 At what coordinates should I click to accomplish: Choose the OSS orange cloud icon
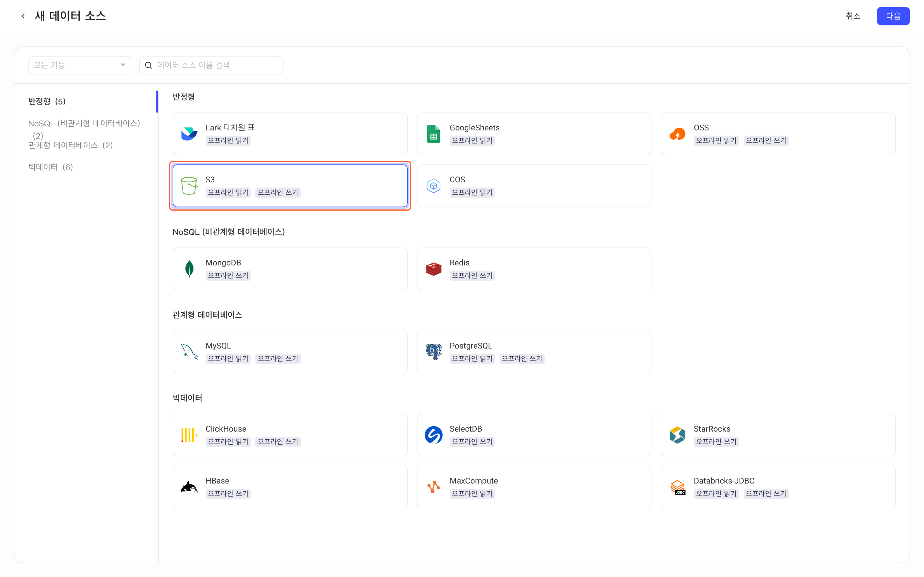pos(677,134)
